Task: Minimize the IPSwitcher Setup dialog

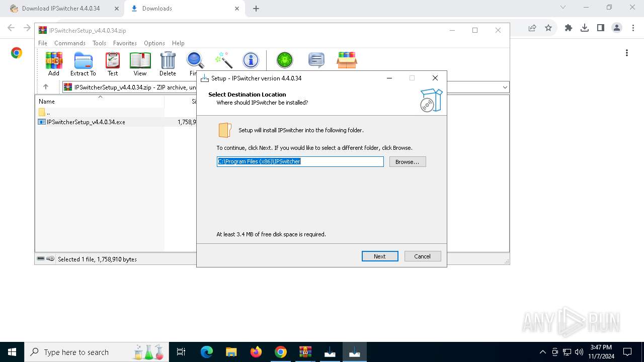Action: click(389, 78)
